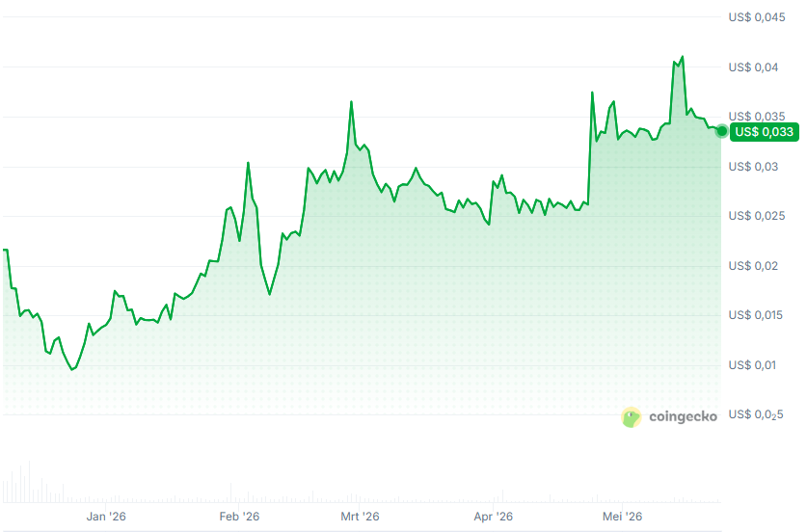Click the current price label US$ 0,033
The image size is (807, 532).
(765, 132)
